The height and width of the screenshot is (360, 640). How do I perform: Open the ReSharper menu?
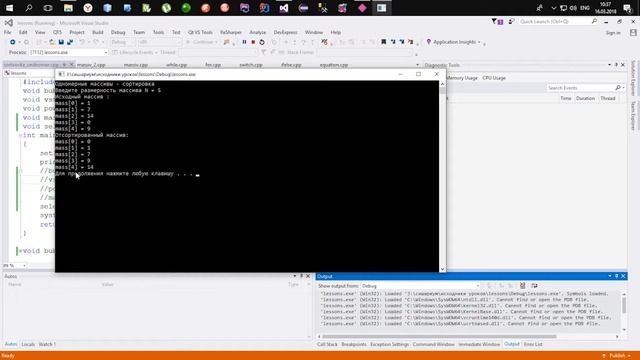pyautogui.click(x=231, y=32)
